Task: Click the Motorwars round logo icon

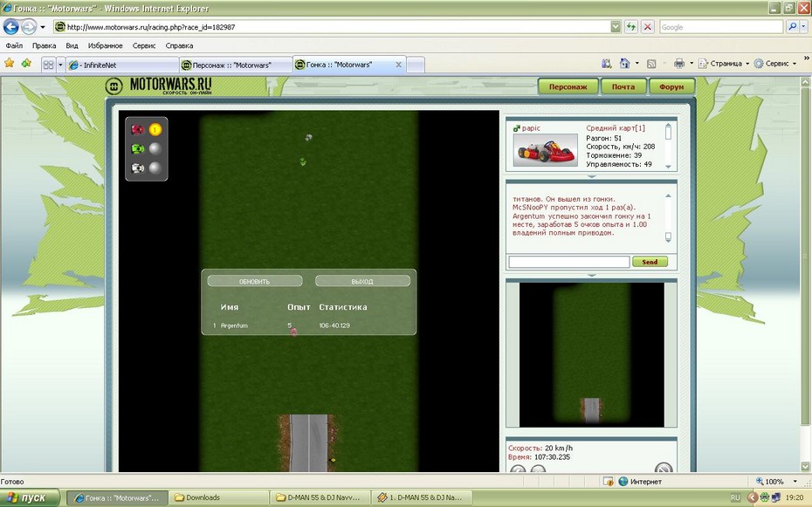Action: (x=114, y=86)
